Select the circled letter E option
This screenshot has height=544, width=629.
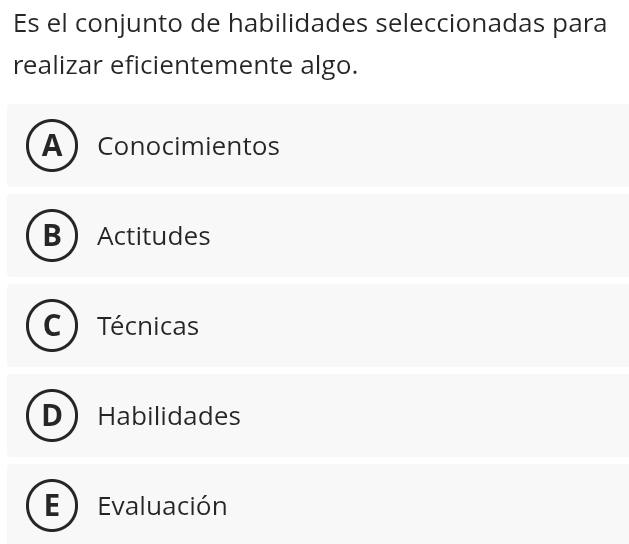tap(52, 505)
